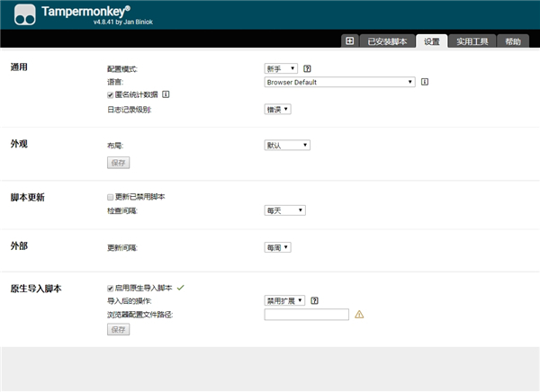This screenshot has height=392, width=540.
Task: Click 保存 button in the 外观 section
Action: click(118, 163)
